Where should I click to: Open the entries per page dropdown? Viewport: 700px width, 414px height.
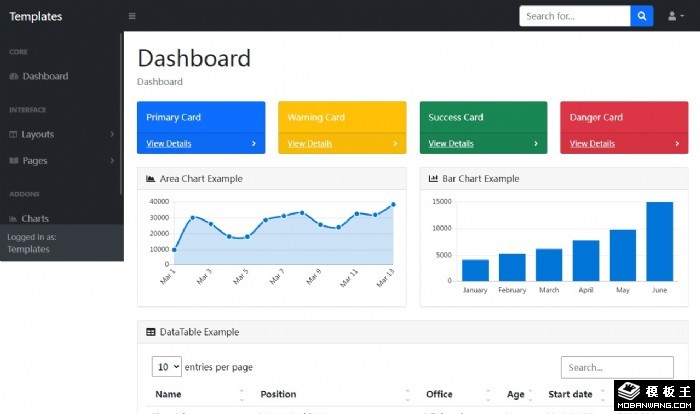[x=167, y=367]
